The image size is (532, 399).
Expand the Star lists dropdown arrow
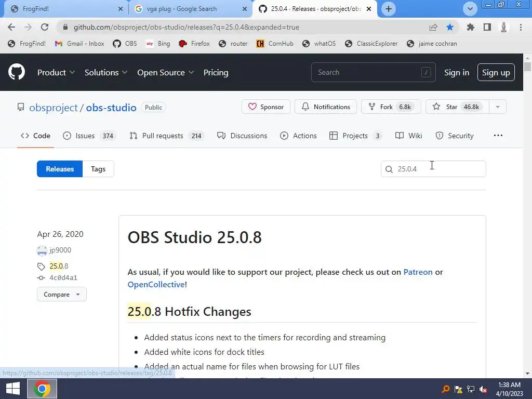[x=498, y=107]
